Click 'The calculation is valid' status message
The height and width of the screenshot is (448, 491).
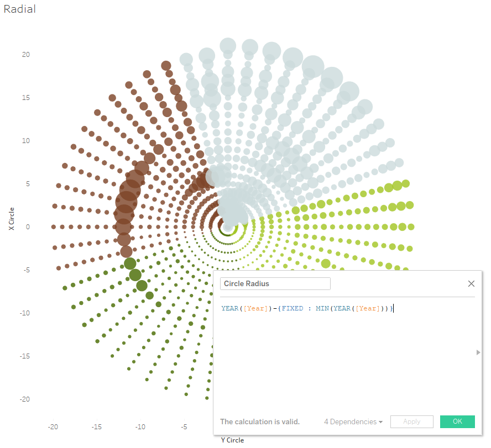click(260, 421)
